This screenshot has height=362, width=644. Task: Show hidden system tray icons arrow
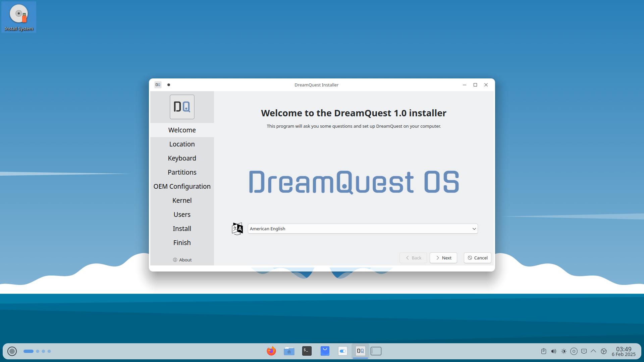tap(593, 351)
